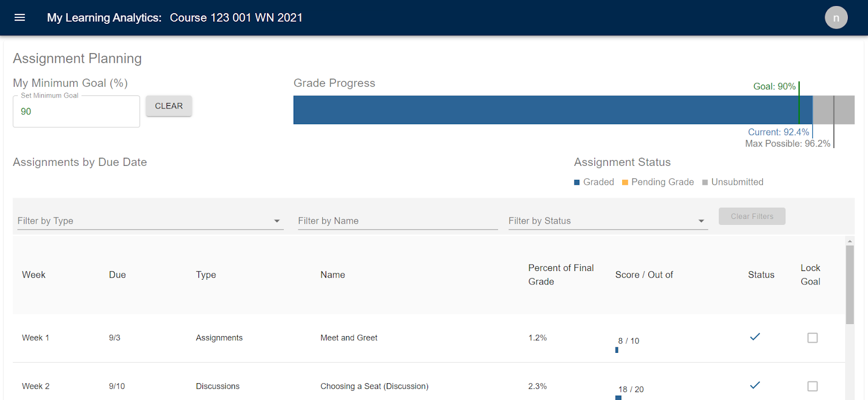Click the orange Pending Grade legend square
Viewport: 868px width, 400px height.
click(x=625, y=183)
